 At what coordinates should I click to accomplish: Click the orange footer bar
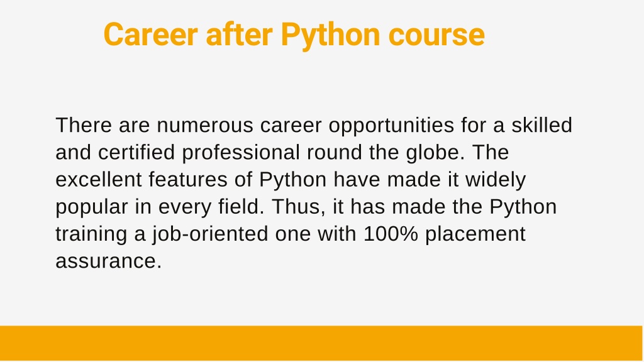[x=321, y=344]
